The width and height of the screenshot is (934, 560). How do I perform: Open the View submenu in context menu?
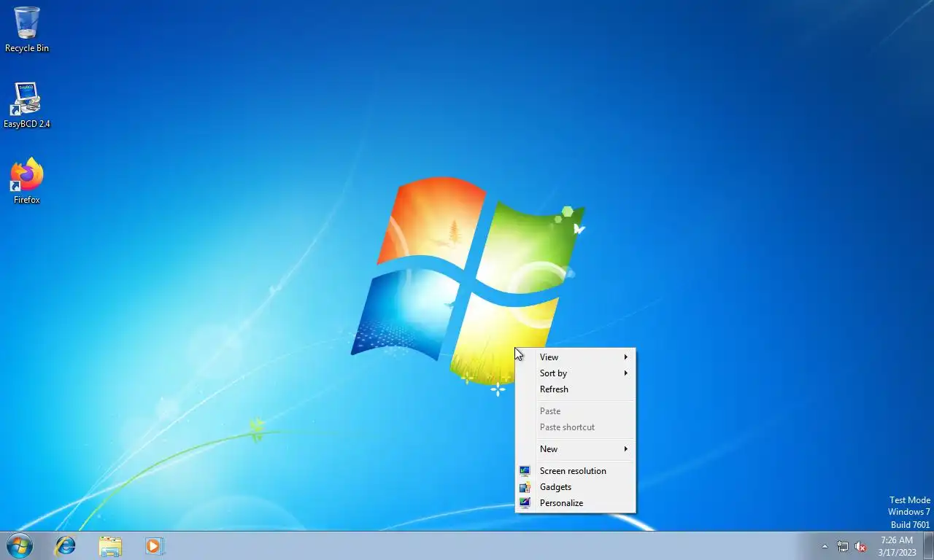(x=575, y=357)
